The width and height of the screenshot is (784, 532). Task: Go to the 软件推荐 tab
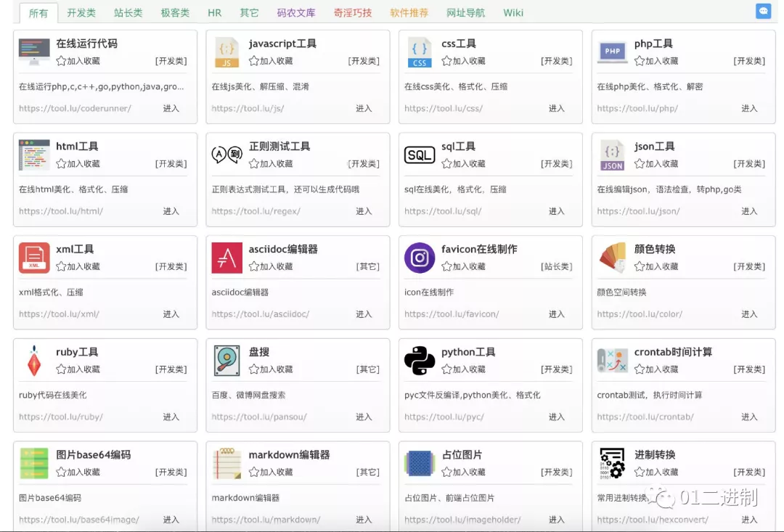pyautogui.click(x=409, y=13)
